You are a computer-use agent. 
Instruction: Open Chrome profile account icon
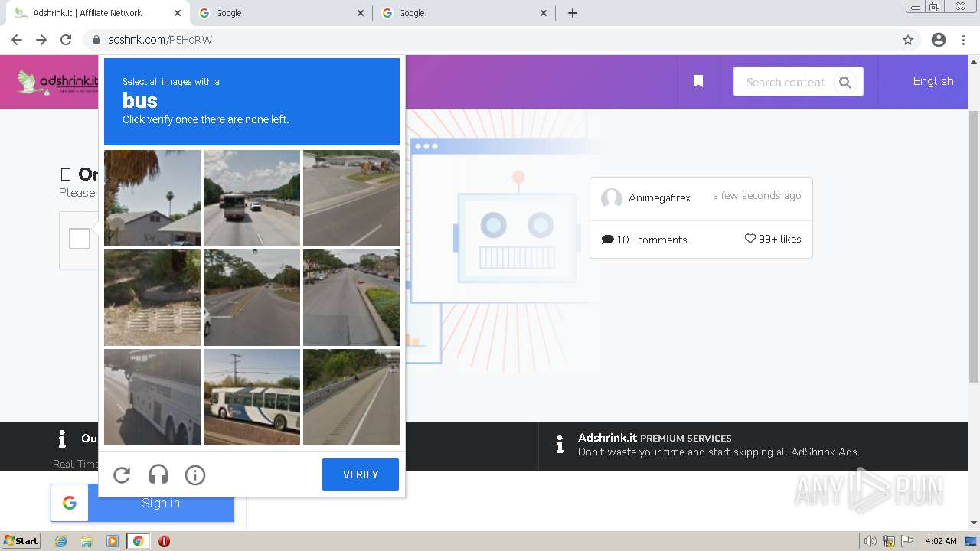pos(939,40)
